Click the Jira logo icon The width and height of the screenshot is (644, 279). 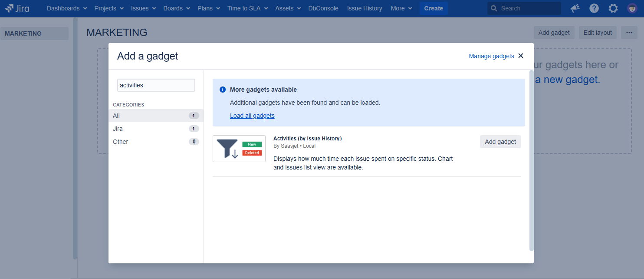tap(10, 8)
